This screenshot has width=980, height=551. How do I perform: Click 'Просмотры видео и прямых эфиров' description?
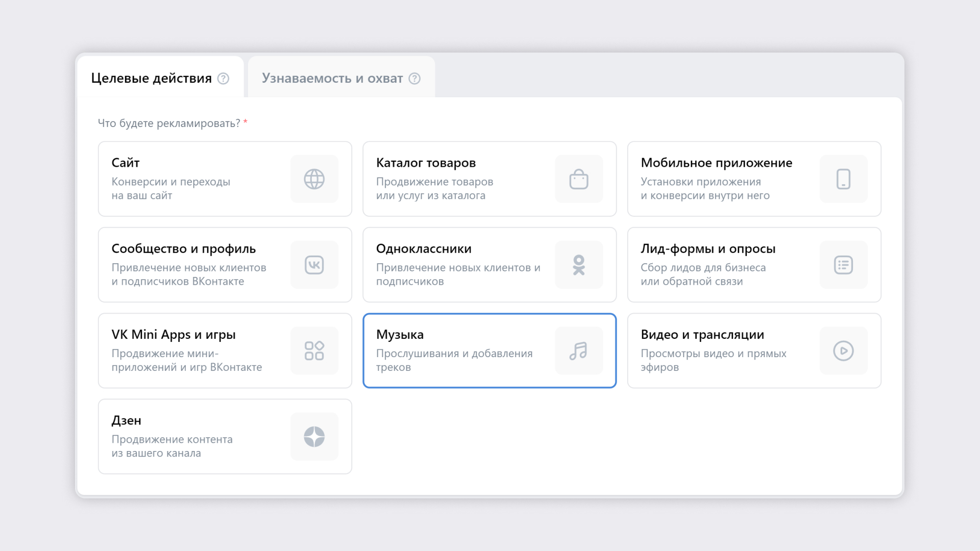click(x=714, y=360)
